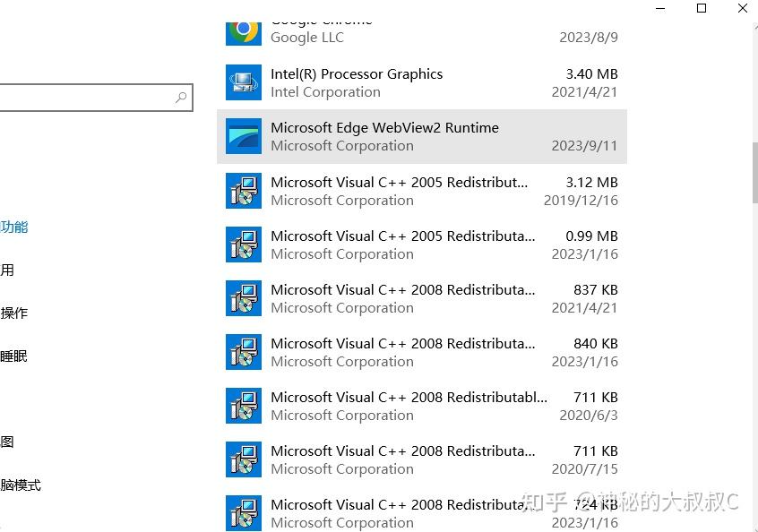Click the Intel Processor Graphics icon

[x=243, y=82]
